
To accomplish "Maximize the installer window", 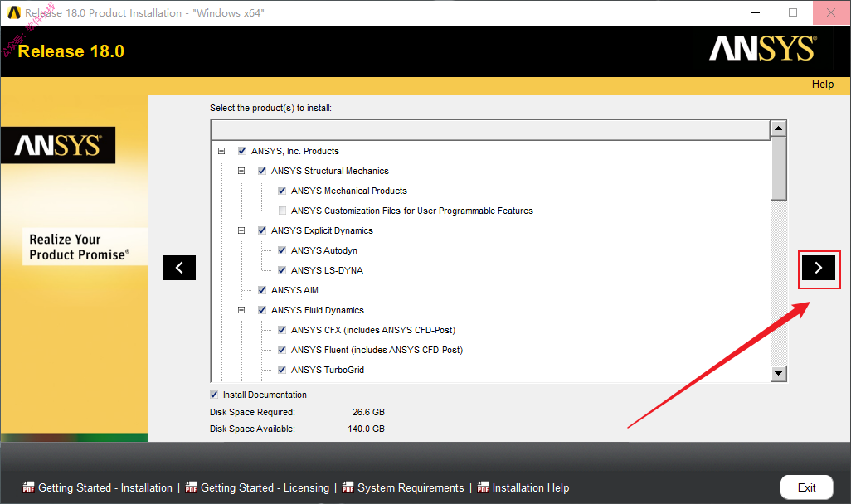I will [x=793, y=12].
